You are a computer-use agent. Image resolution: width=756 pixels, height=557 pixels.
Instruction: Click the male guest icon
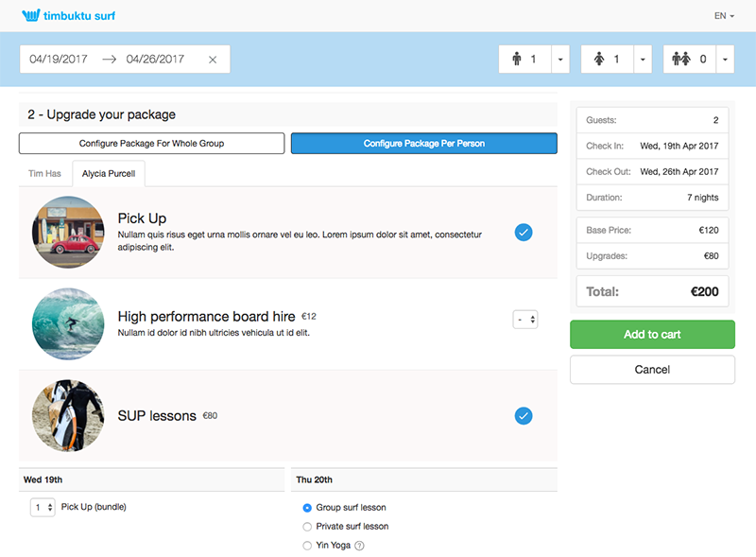coord(516,60)
